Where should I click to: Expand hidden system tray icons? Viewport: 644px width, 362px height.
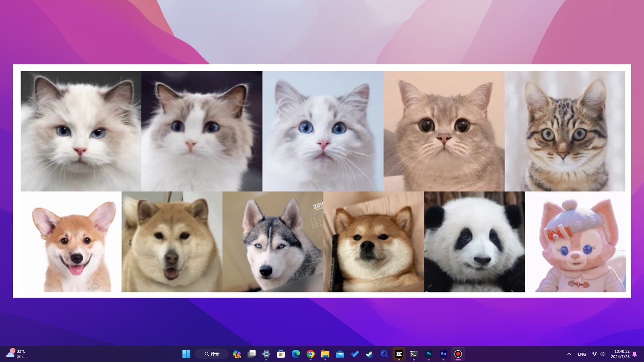tap(569, 354)
